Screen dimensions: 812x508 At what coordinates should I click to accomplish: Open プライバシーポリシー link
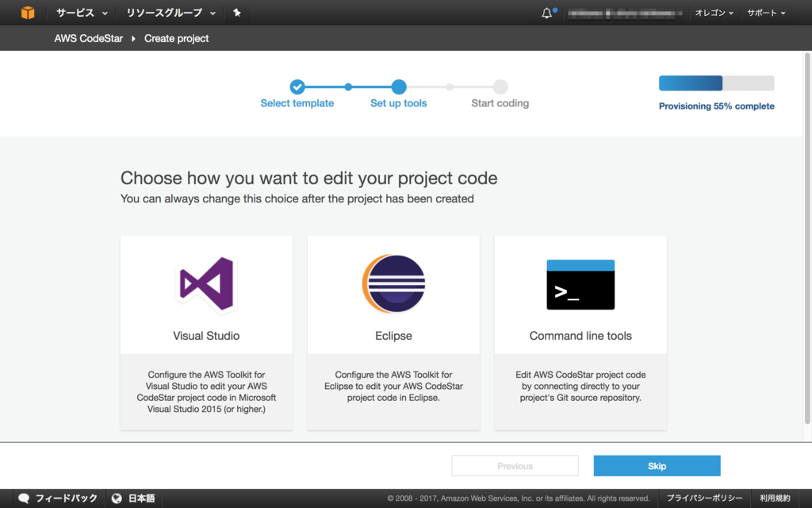[704, 498]
